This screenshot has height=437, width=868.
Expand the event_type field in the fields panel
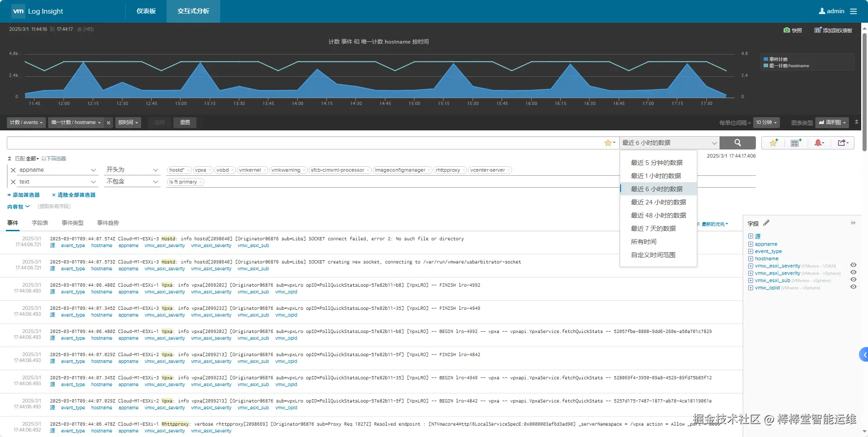point(751,251)
